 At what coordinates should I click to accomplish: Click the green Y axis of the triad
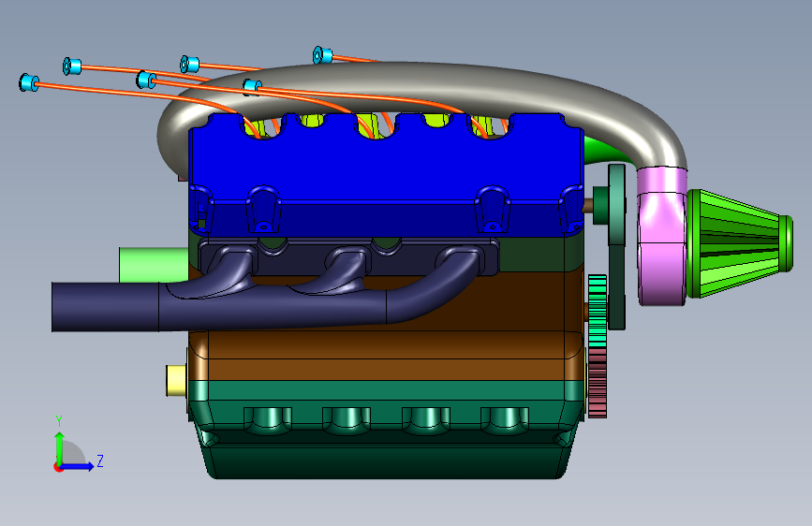point(59,449)
